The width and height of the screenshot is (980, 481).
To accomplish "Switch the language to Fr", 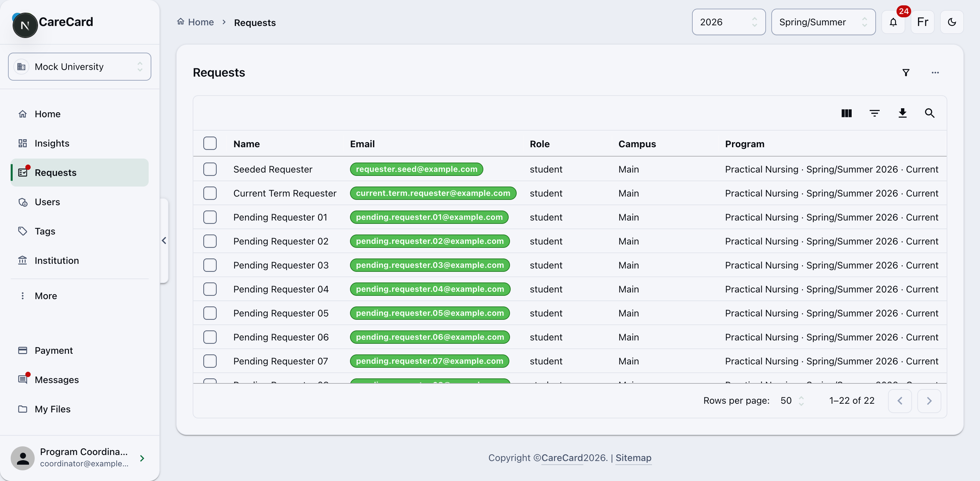I will (x=923, y=22).
